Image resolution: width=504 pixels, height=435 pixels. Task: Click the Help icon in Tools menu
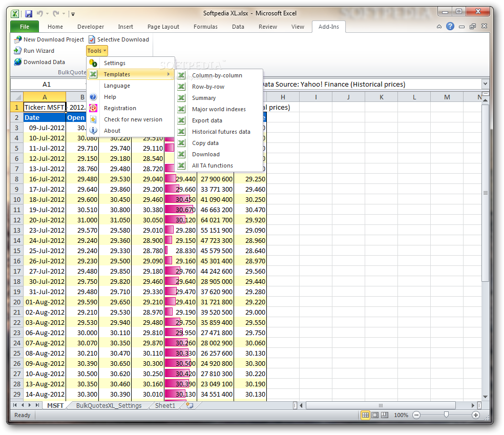(93, 97)
